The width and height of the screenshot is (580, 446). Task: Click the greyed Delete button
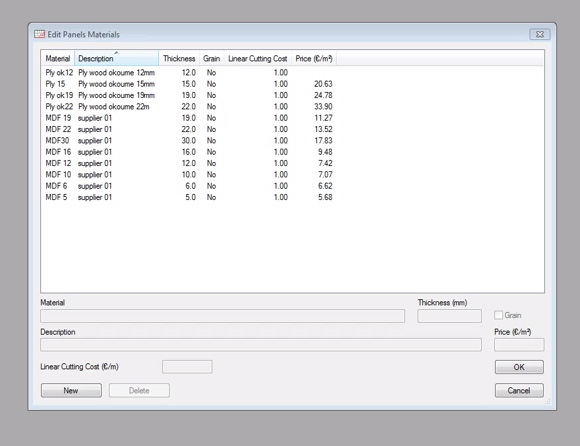click(x=139, y=391)
